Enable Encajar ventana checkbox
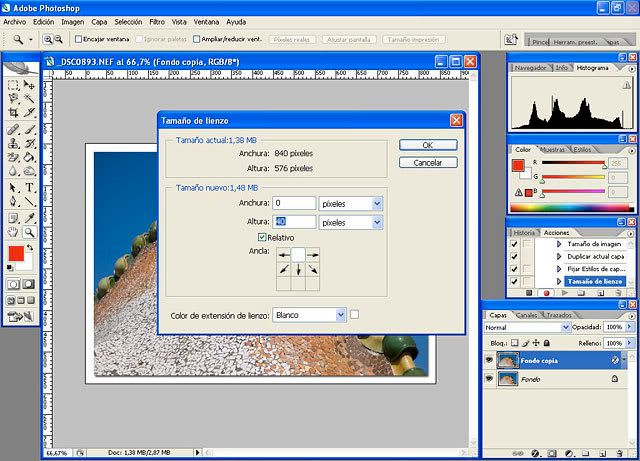640x461 pixels. 78,39
